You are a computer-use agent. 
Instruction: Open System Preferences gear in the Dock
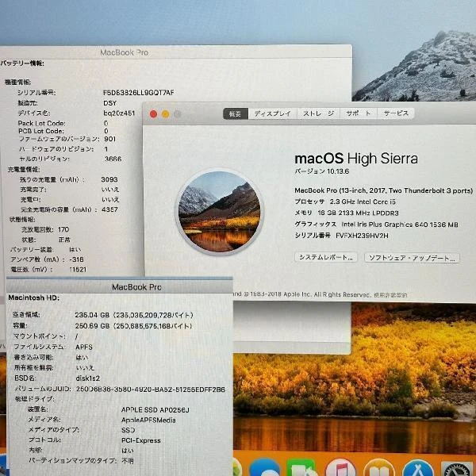458,469
